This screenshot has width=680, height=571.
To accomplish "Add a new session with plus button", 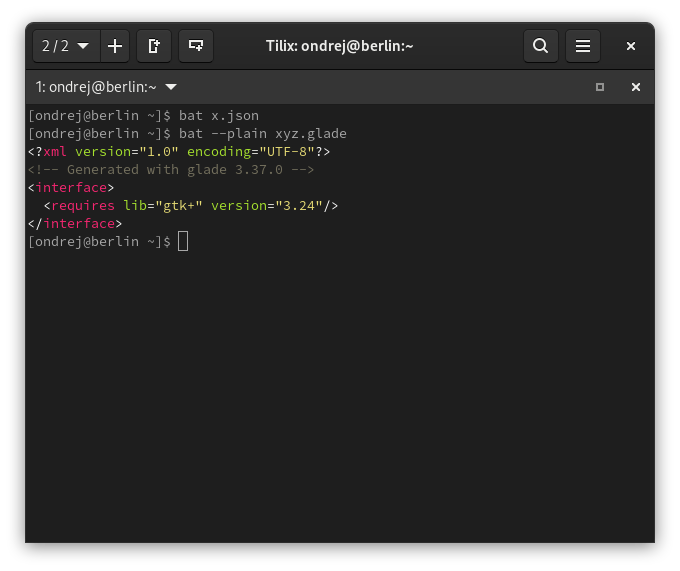I will pos(115,46).
